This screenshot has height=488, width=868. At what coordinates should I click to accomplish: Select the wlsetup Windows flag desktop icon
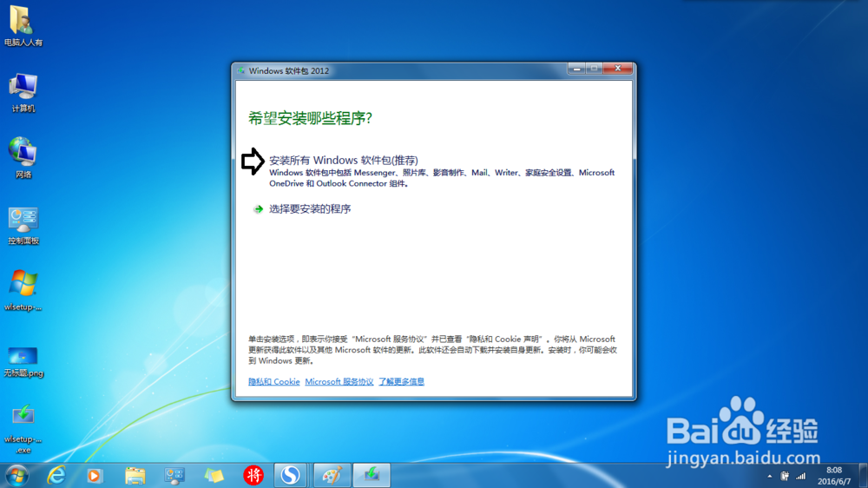tap(23, 290)
